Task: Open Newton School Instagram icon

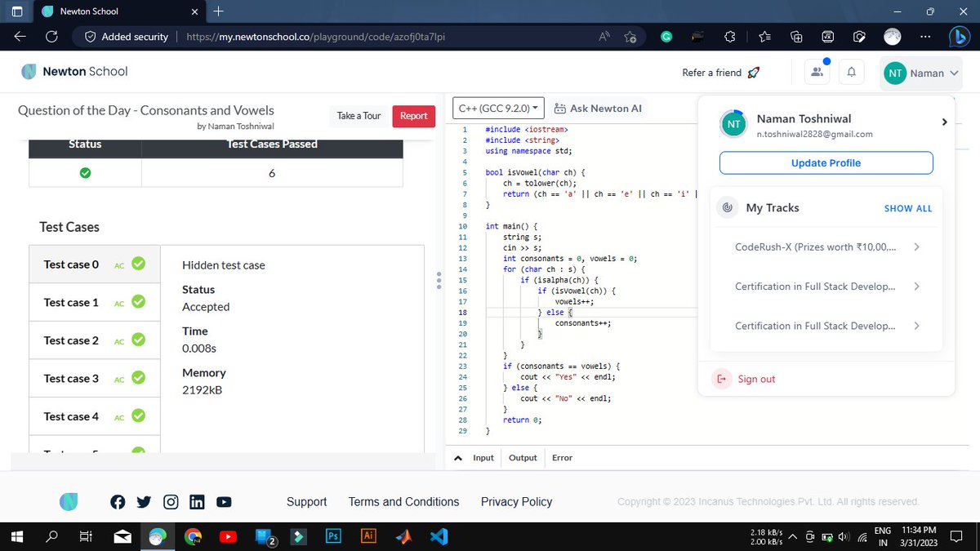Action: (x=171, y=502)
